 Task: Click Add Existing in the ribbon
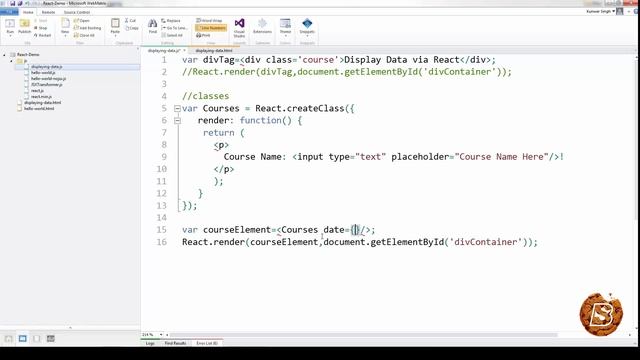[87, 28]
